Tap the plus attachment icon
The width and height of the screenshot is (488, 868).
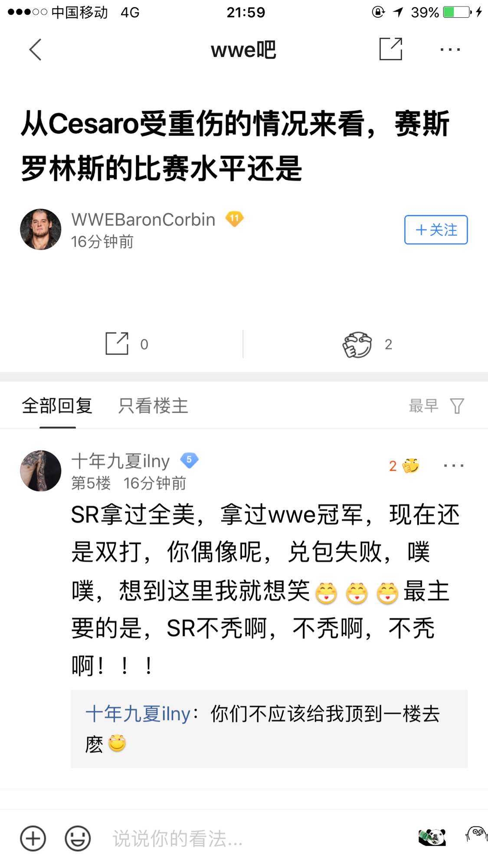[x=33, y=838]
